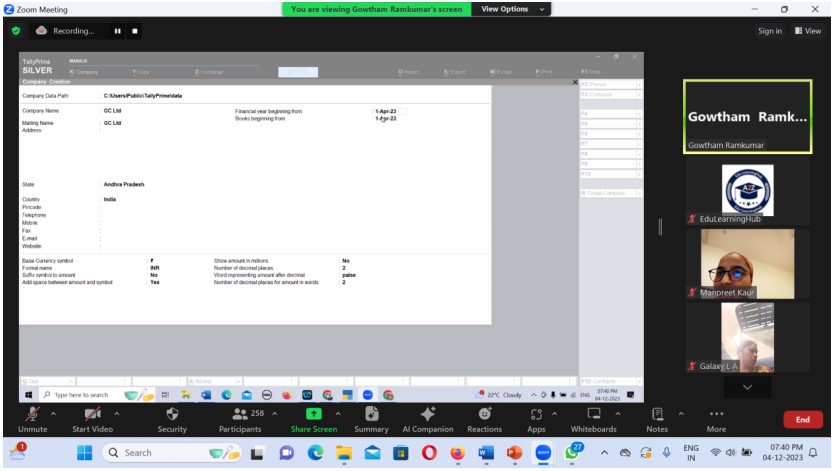Open the View Options dropdown
Screen dimensions: 836x471
(513, 9)
